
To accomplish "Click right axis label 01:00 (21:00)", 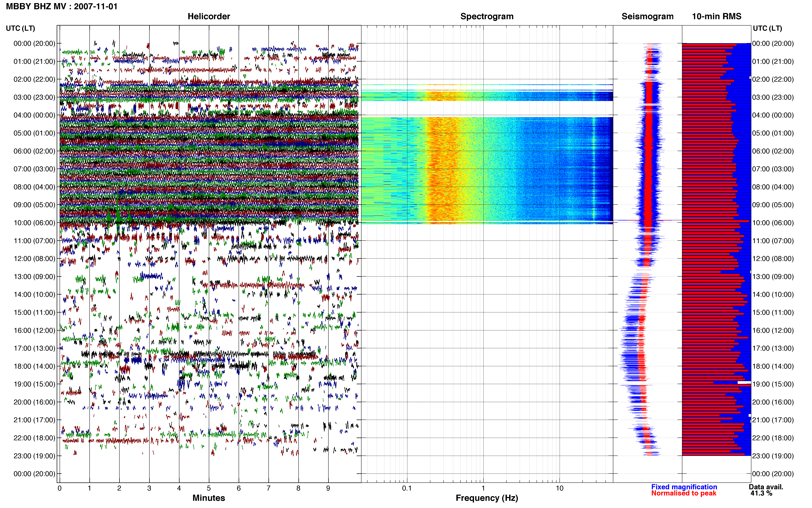I will pos(773,62).
